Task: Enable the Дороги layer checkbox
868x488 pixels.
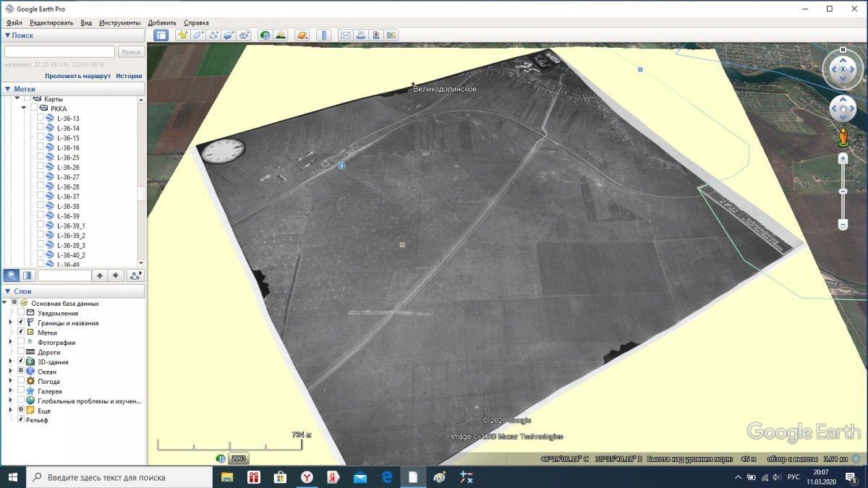Action: click(x=21, y=352)
